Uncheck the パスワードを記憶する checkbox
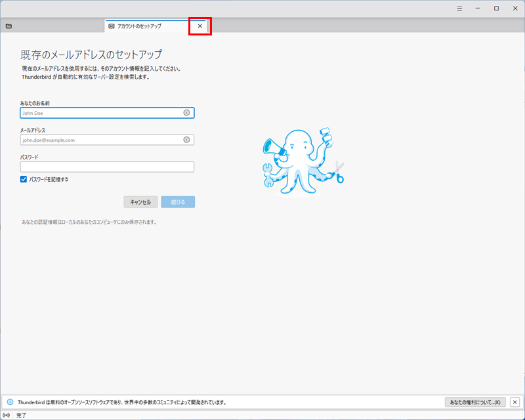Screen dimensions: 525x420 tap(24, 179)
